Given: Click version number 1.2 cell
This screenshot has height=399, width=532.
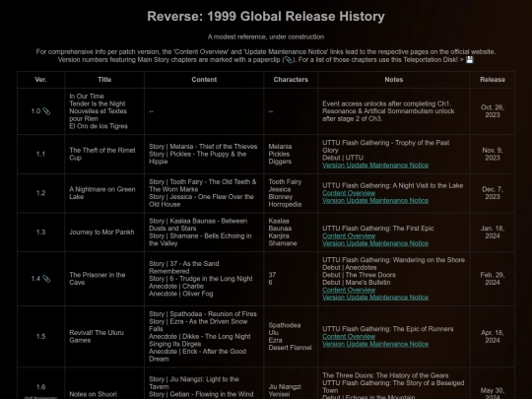Looking at the screenshot, I should pyautogui.click(x=40, y=193).
